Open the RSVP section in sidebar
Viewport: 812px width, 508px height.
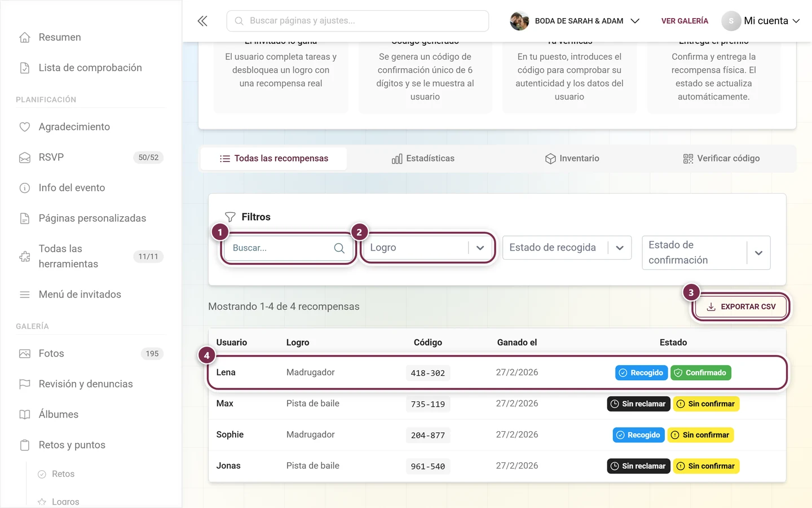coord(91,157)
